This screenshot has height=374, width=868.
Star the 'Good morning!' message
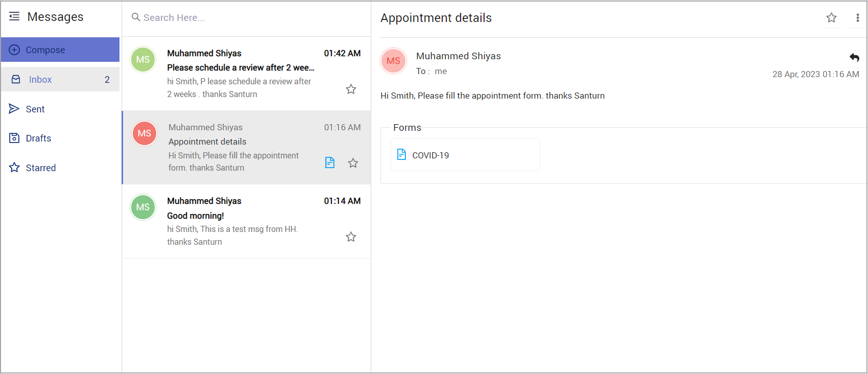351,237
